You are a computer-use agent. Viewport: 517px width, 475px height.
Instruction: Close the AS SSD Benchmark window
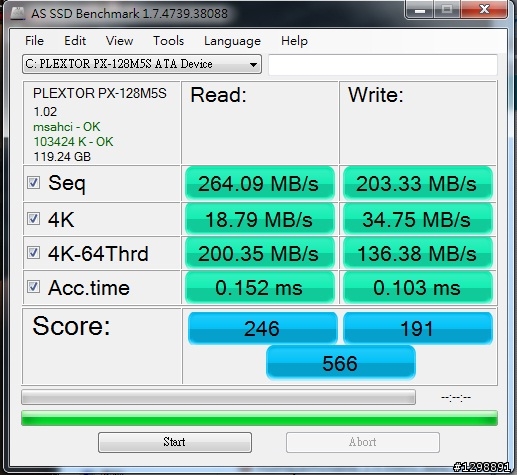pyautogui.click(x=484, y=9)
